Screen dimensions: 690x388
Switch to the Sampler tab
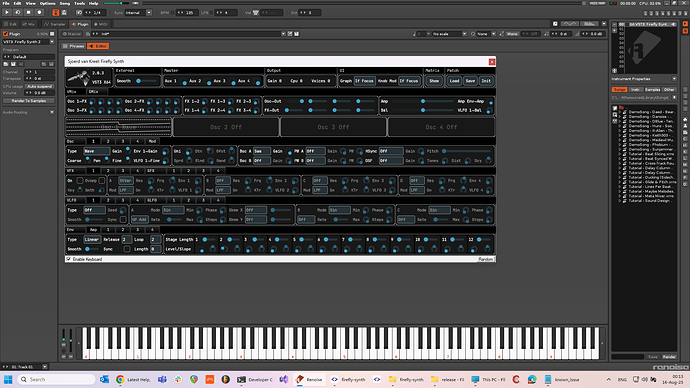[55, 24]
